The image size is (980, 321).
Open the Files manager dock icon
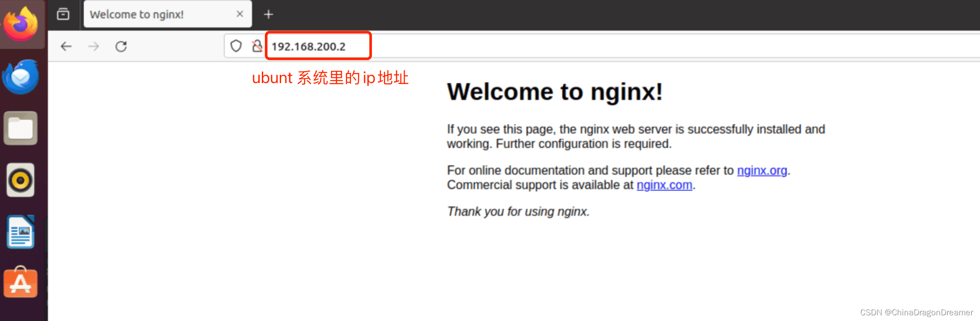pos(21,129)
